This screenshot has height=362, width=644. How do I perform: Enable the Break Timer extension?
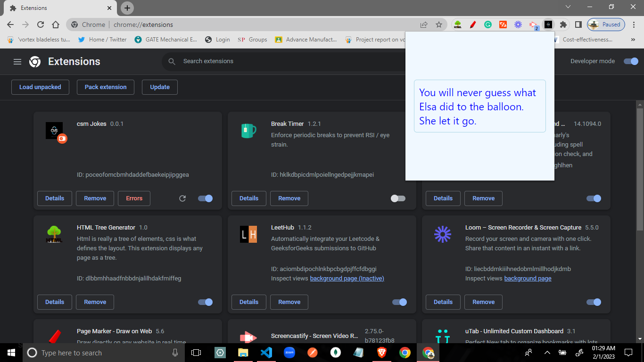pyautogui.click(x=398, y=198)
